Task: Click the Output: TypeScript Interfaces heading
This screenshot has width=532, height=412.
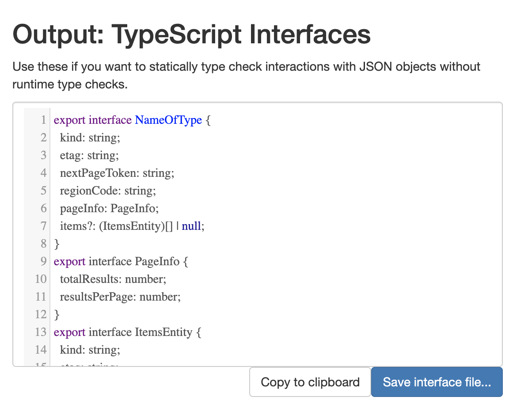Action: click(x=191, y=35)
